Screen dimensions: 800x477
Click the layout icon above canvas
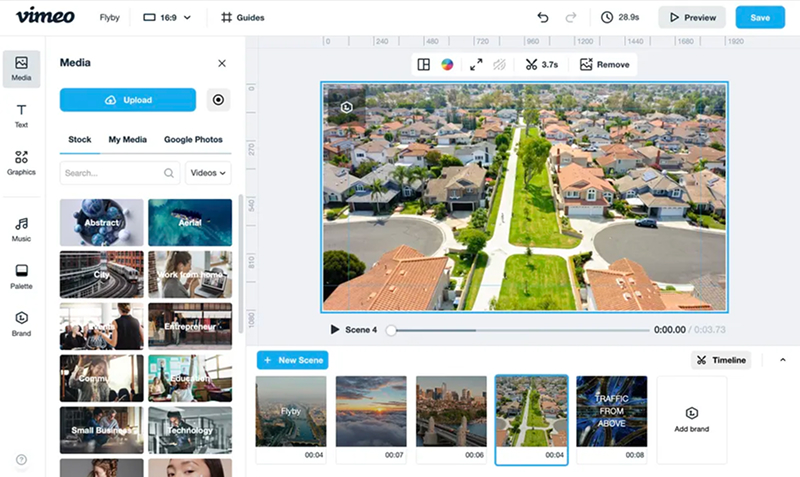pos(424,65)
